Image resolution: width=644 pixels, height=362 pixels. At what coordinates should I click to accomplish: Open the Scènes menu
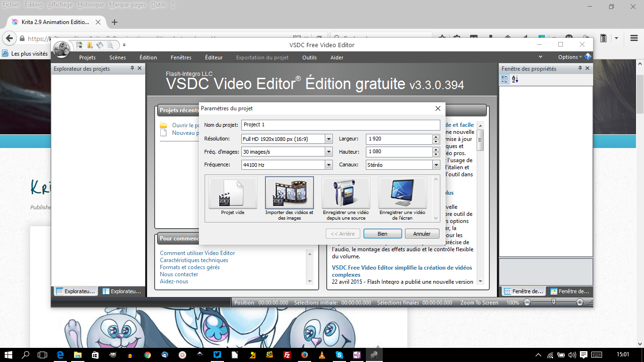117,58
